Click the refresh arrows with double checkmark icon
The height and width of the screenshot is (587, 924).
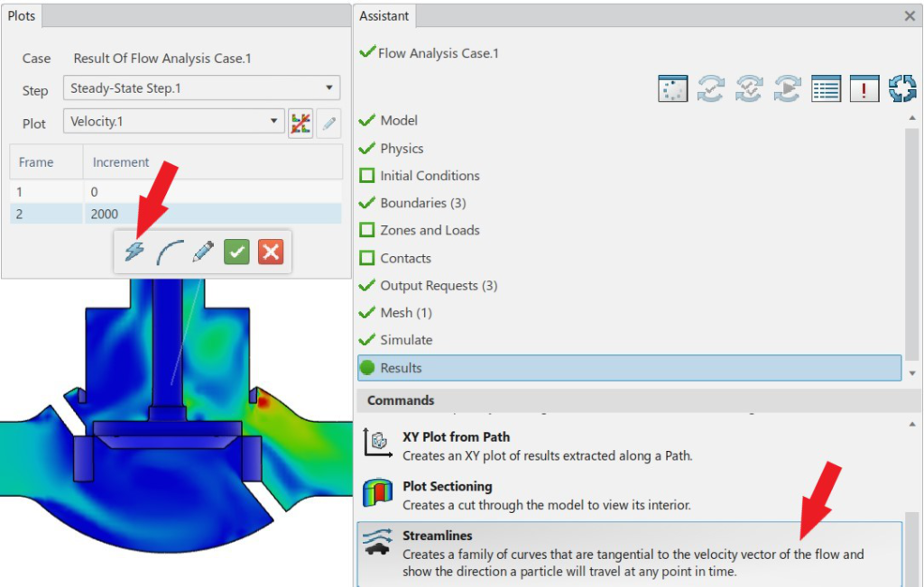coord(749,89)
